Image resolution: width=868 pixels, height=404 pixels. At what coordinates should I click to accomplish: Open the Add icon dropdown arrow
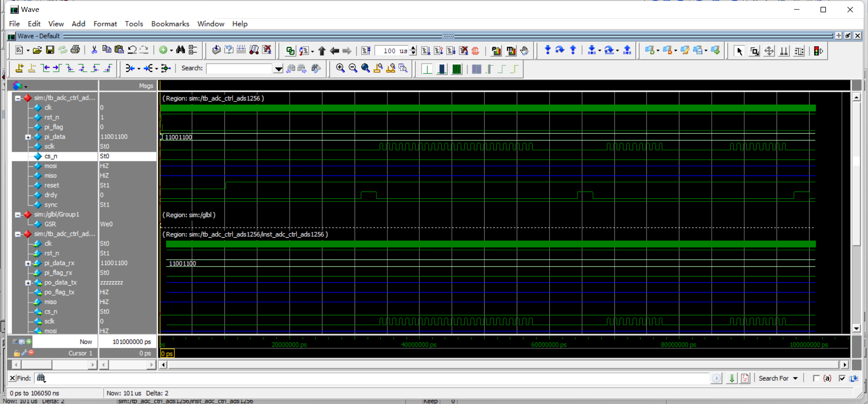(x=171, y=51)
